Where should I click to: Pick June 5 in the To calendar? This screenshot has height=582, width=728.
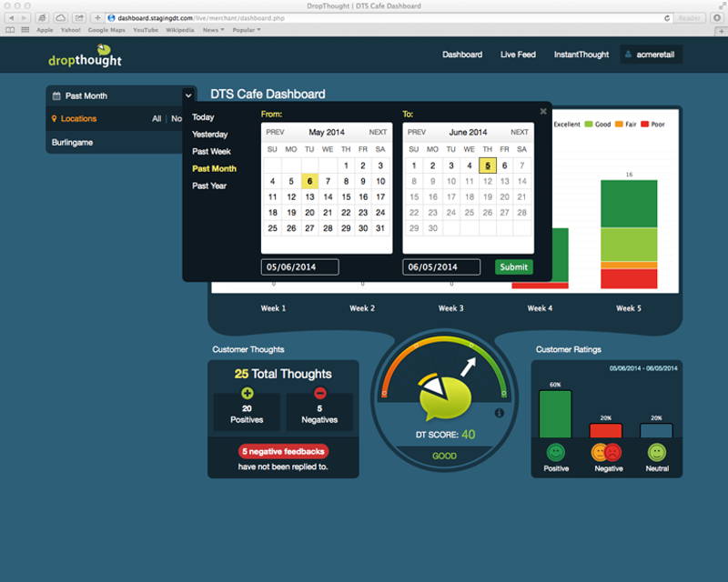point(488,166)
